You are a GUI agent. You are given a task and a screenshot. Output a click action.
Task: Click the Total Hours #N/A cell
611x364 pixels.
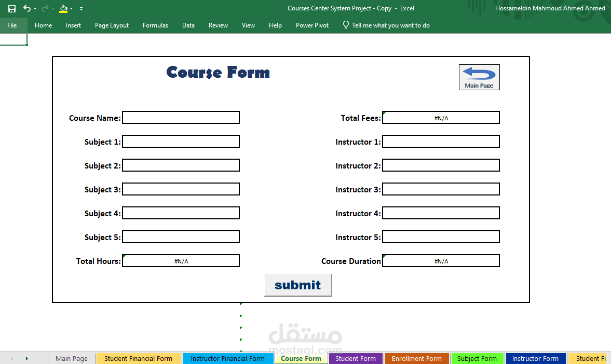(x=181, y=261)
